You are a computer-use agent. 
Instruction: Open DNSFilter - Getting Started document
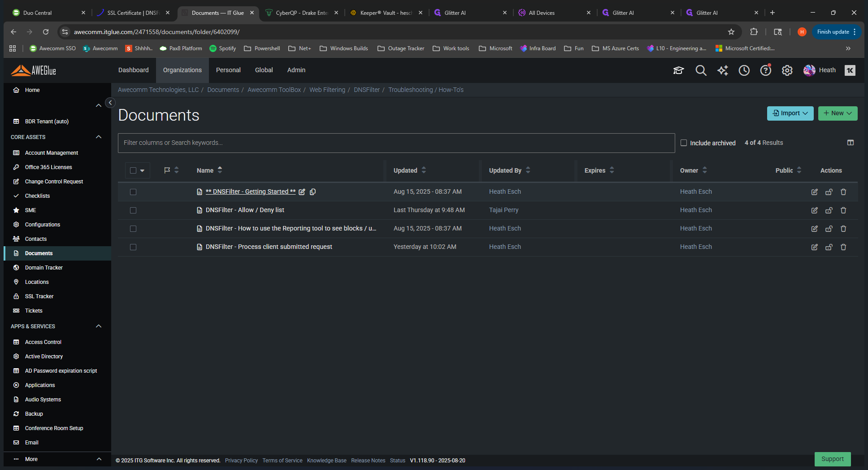(x=250, y=192)
